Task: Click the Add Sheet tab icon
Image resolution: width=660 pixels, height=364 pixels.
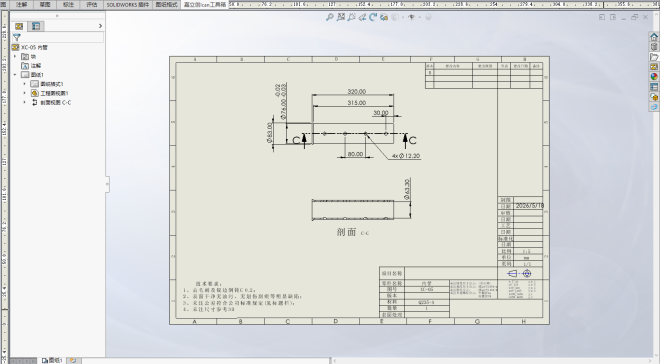Action: point(73,360)
